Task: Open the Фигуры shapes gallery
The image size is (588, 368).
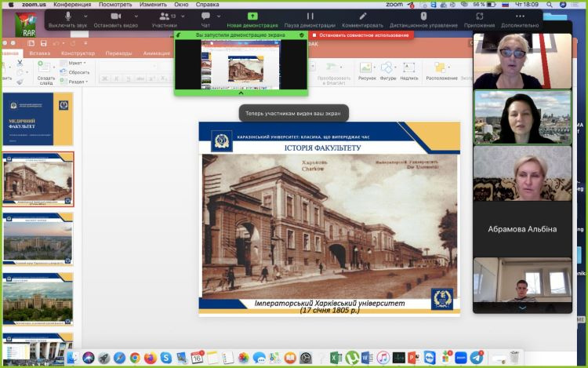Action: coord(388,71)
